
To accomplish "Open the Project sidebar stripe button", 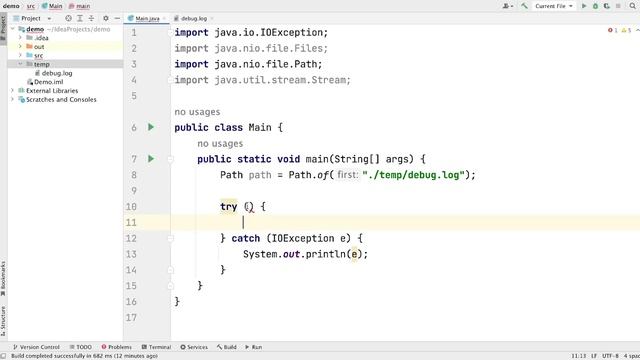I will pyautogui.click(x=3, y=28).
